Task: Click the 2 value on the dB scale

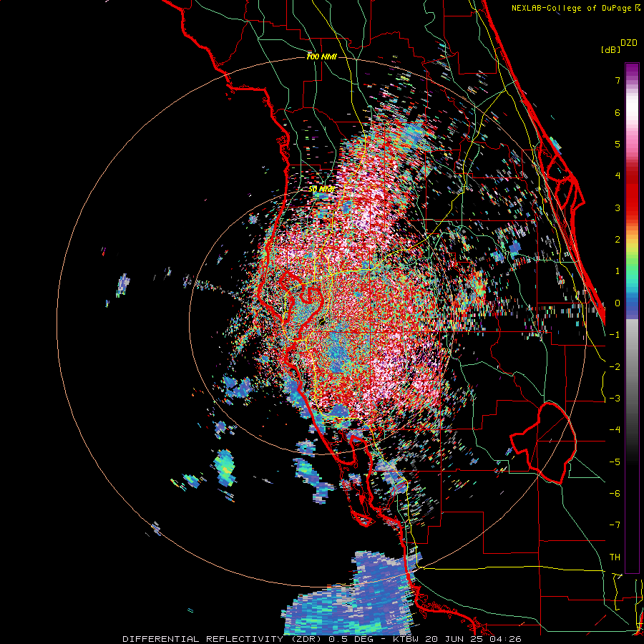Action: 618,239
